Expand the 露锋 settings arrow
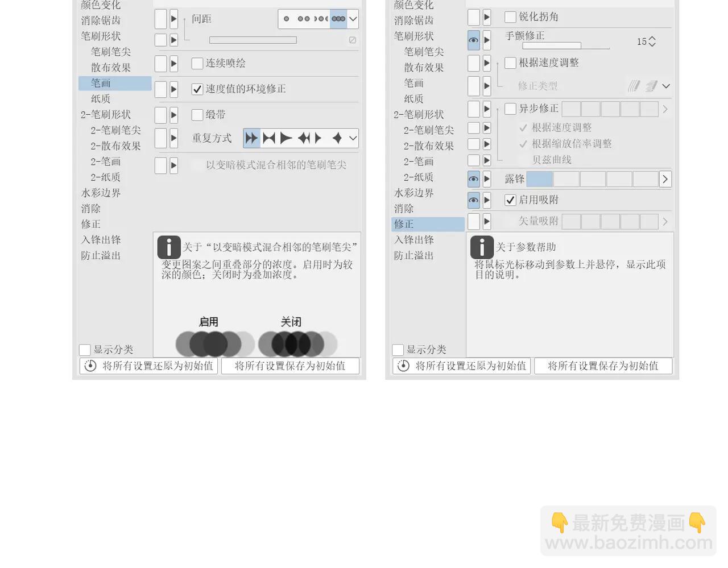 [x=665, y=179]
